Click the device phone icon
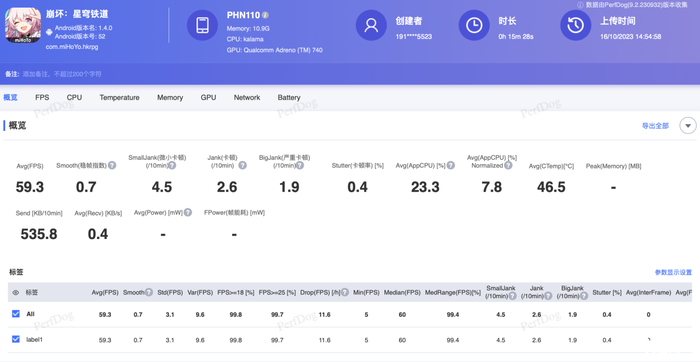Viewport: 700px width, 362px height. [202, 25]
